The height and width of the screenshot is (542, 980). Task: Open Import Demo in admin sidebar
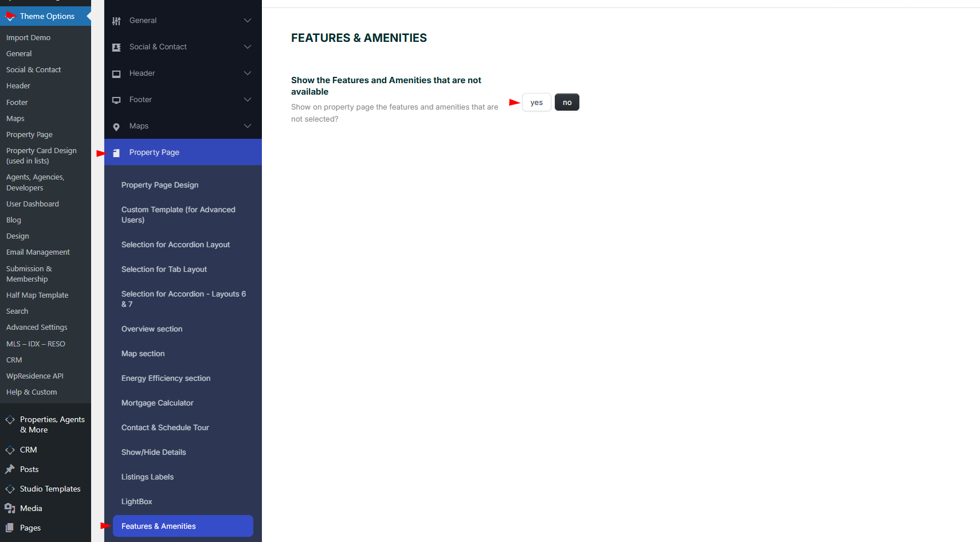point(28,38)
